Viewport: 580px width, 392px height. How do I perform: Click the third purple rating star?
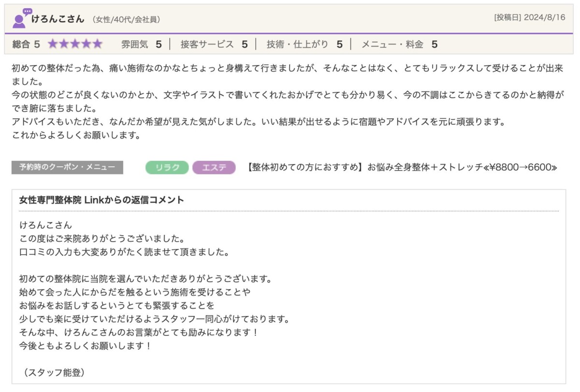75,44
